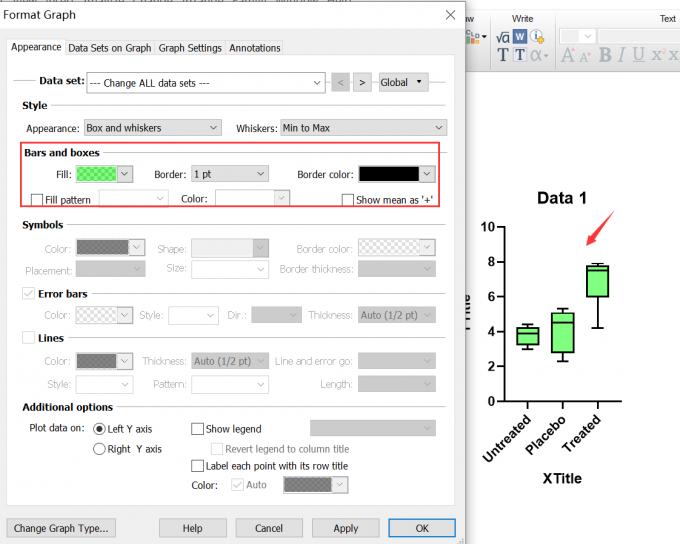This screenshot has width=680, height=544.
Task: Switch to Data Sets on Graph tab
Action: point(110,48)
